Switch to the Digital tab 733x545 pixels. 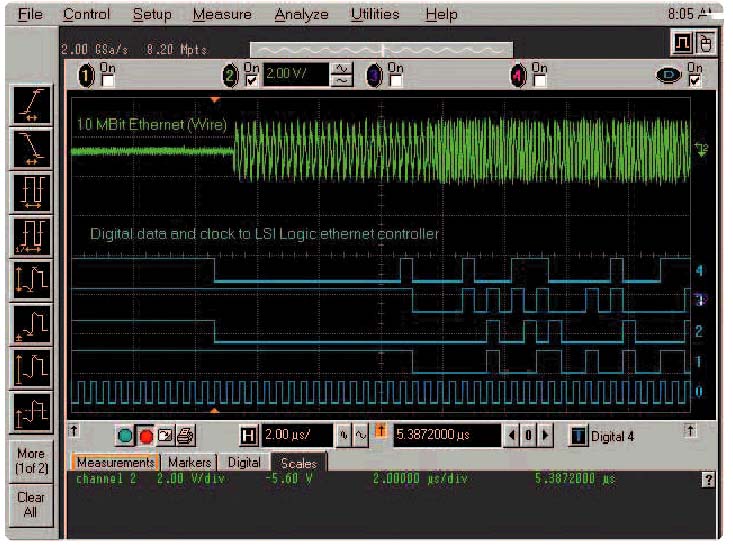pyautogui.click(x=244, y=462)
